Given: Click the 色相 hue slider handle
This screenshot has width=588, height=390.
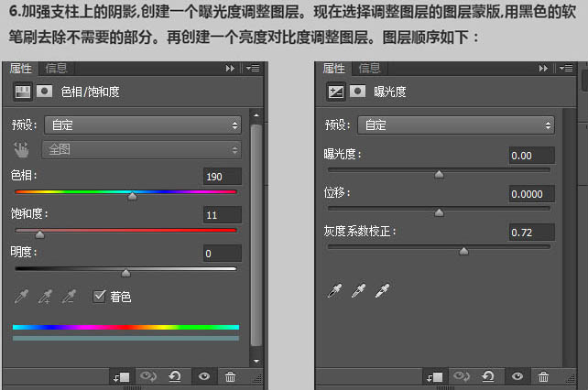Looking at the screenshot, I should [x=133, y=196].
